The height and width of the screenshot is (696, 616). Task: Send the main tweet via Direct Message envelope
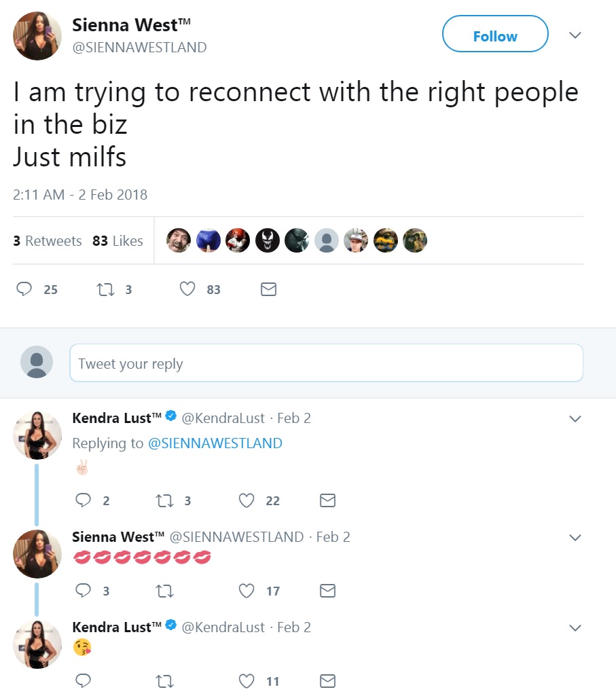coord(269,290)
